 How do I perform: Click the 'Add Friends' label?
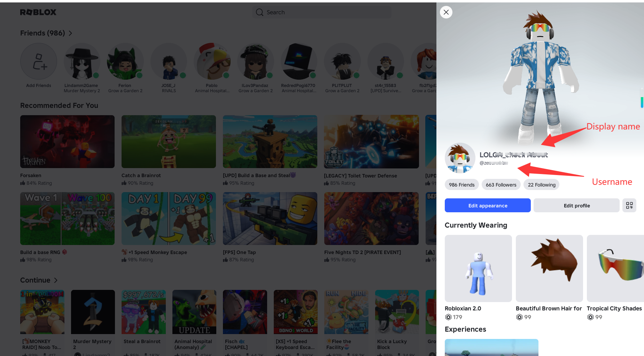click(39, 85)
